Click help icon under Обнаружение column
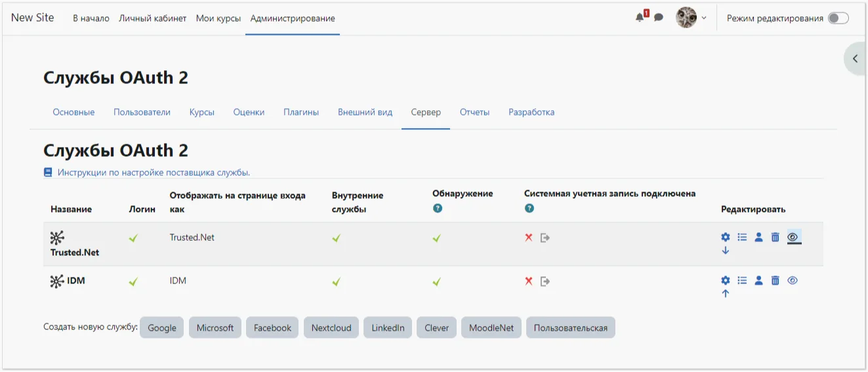Screen dimensions: 868x372 pos(438,209)
